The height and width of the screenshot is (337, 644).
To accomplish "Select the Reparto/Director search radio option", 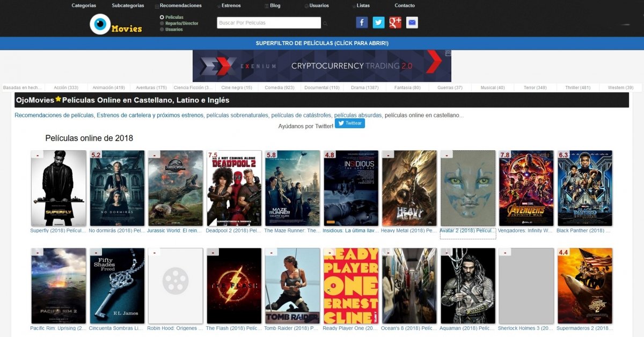I will (x=162, y=23).
